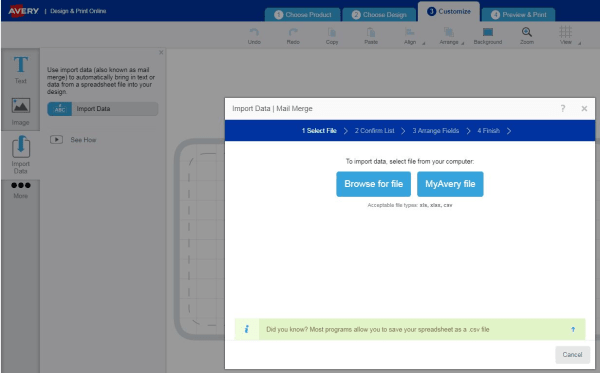Select step 1 Select File

(x=319, y=131)
